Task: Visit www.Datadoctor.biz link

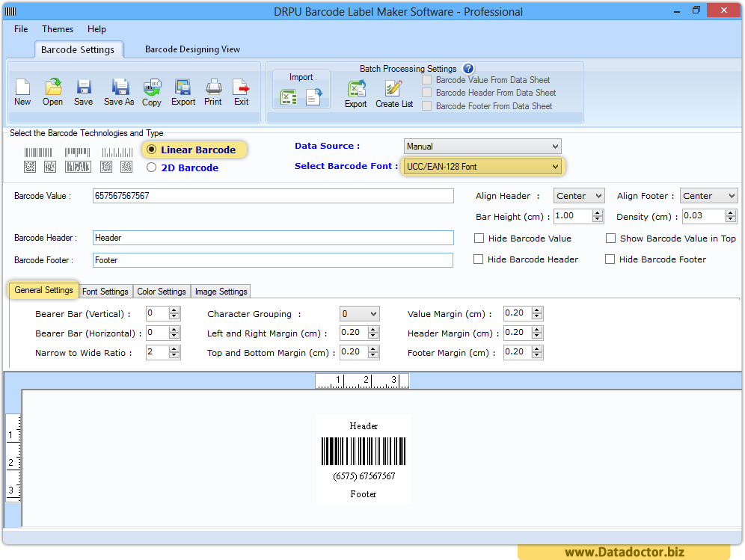Action: pos(625,552)
